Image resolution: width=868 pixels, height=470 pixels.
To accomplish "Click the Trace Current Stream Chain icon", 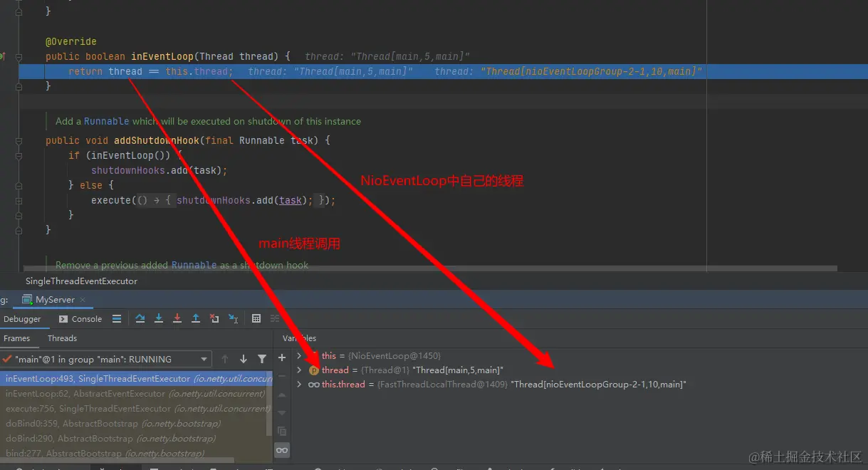I will click(275, 319).
